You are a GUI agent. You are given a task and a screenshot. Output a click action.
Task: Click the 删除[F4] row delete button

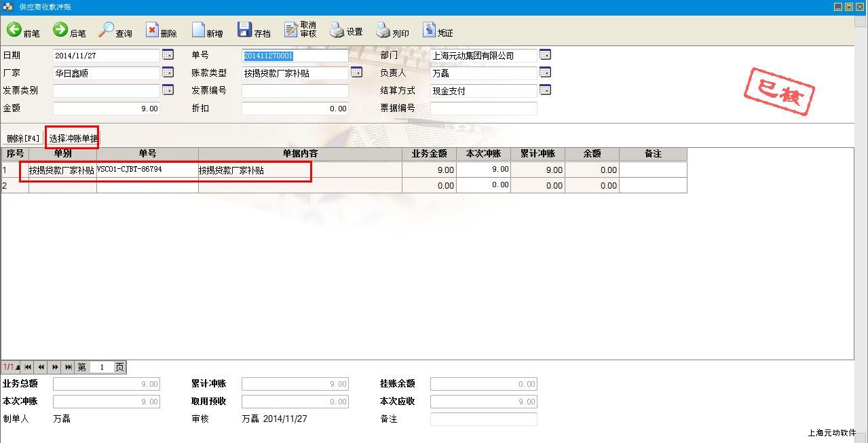(23, 138)
